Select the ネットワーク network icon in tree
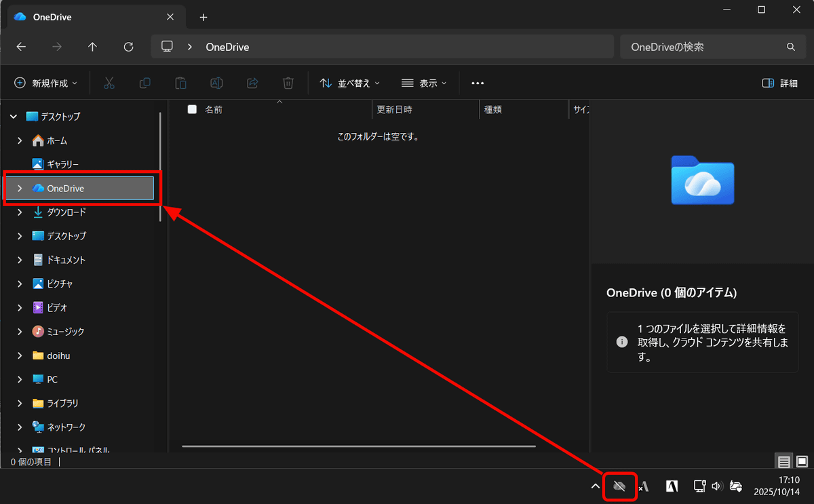The width and height of the screenshot is (814, 504). (x=39, y=427)
